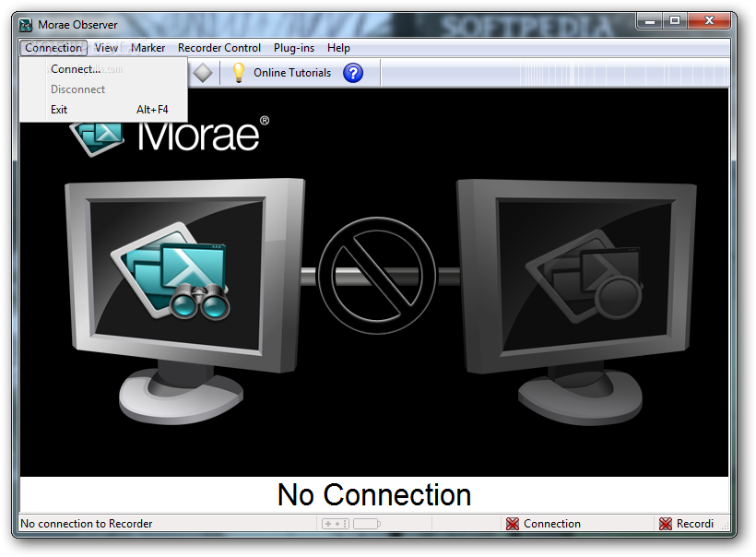Open the Plug-ins menu

click(293, 48)
